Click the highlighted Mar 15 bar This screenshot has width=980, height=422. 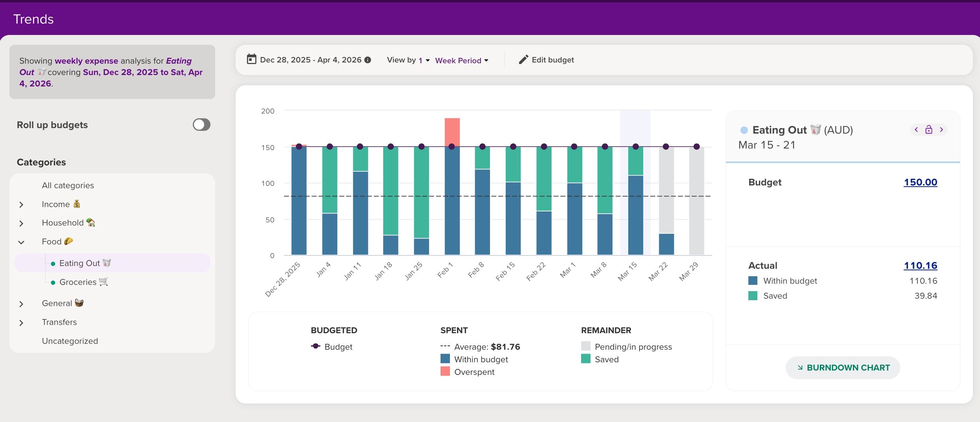(x=635, y=201)
